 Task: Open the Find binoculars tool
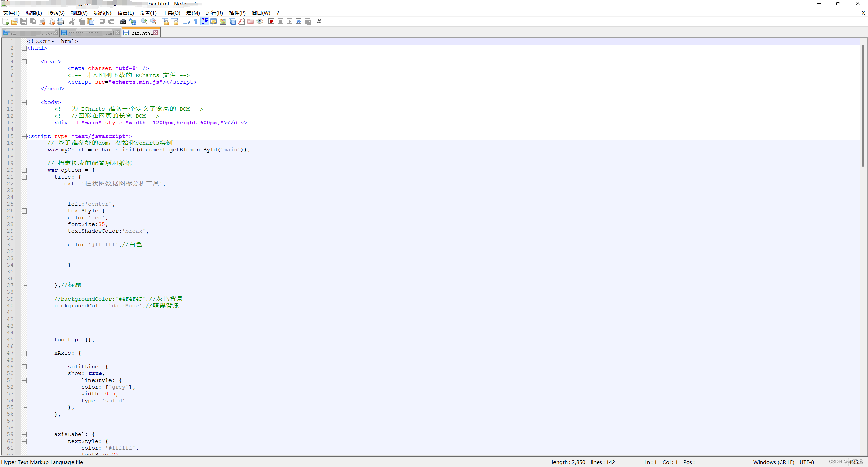123,21
